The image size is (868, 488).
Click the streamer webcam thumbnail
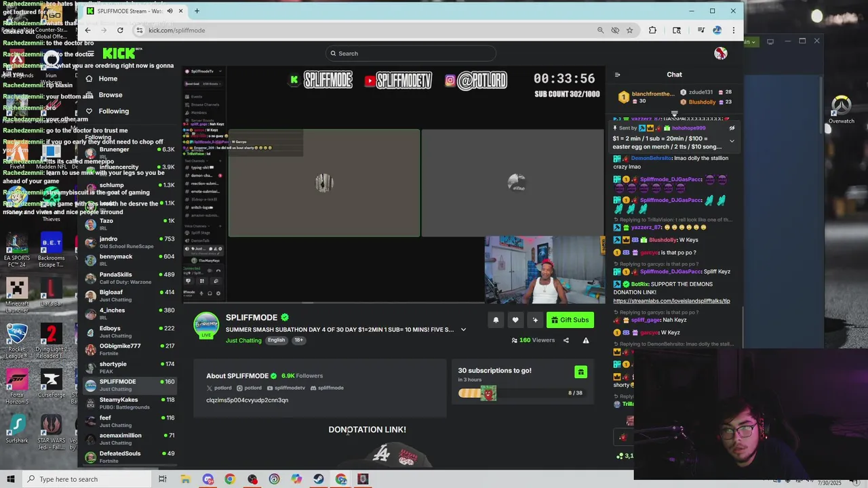pos(545,270)
